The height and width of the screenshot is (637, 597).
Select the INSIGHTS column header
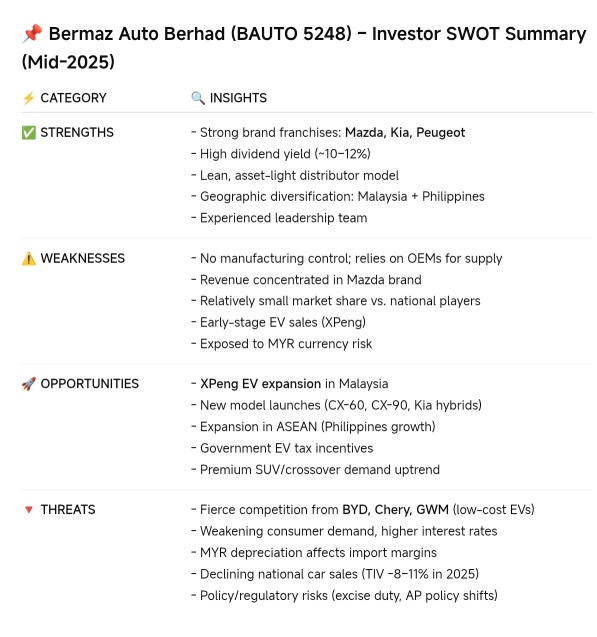pos(238,98)
